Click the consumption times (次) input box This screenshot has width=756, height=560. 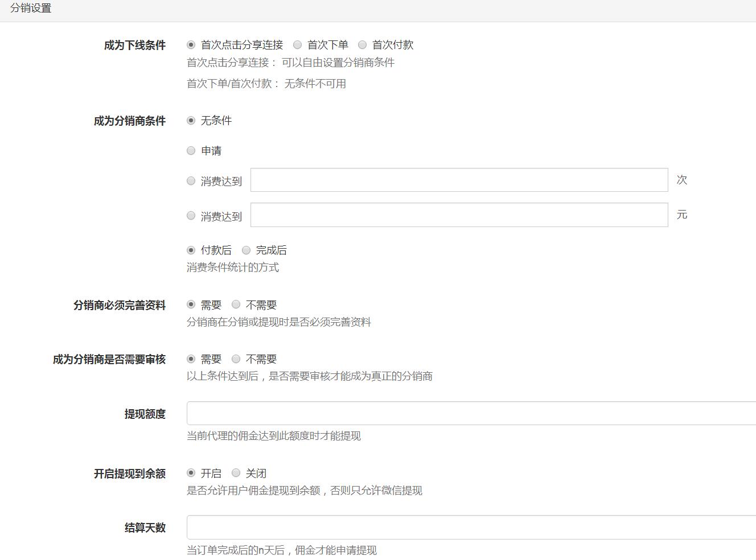(459, 180)
